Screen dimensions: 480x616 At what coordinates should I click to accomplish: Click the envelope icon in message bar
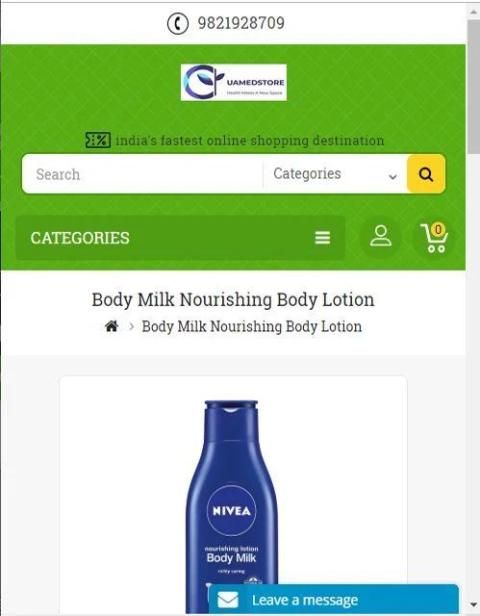[x=228, y=600]
